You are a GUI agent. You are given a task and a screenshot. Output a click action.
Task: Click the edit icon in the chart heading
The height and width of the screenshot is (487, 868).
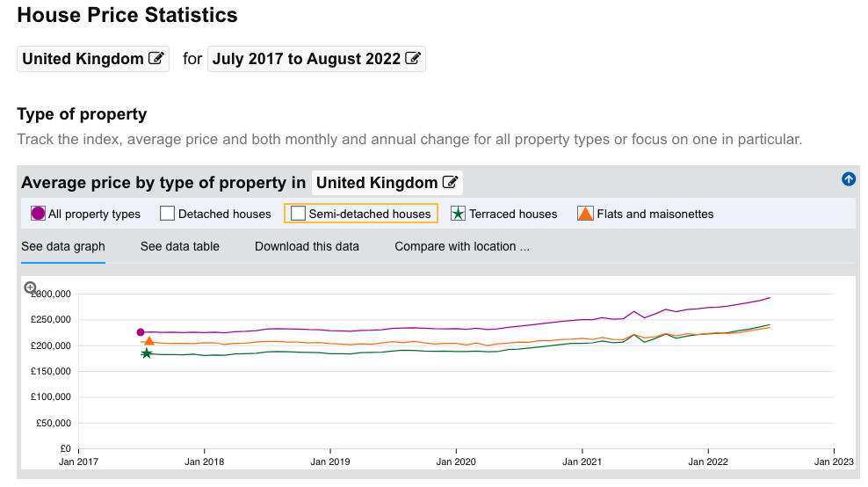450,183
